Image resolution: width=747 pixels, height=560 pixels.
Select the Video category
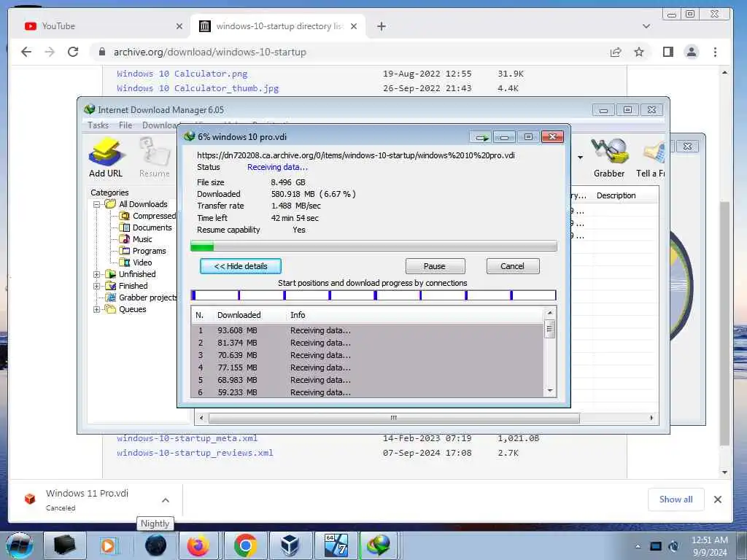136,262
